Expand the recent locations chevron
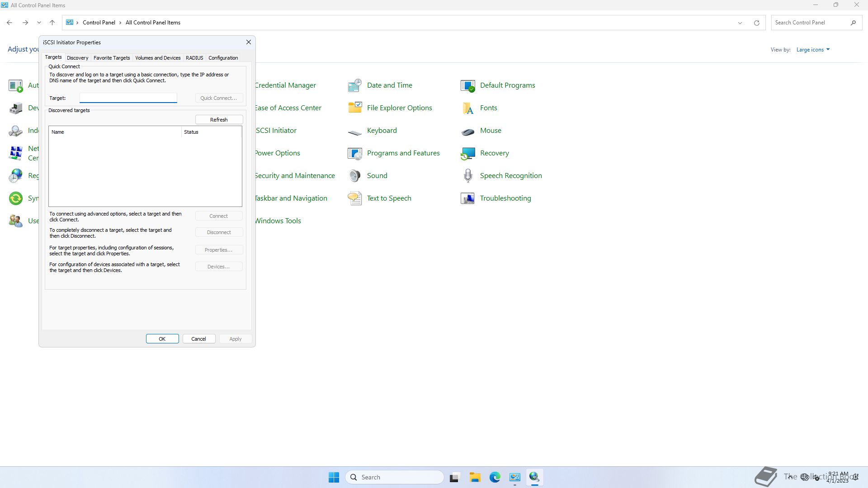Screen dimensions: 868x488 (x=39, y=23)
